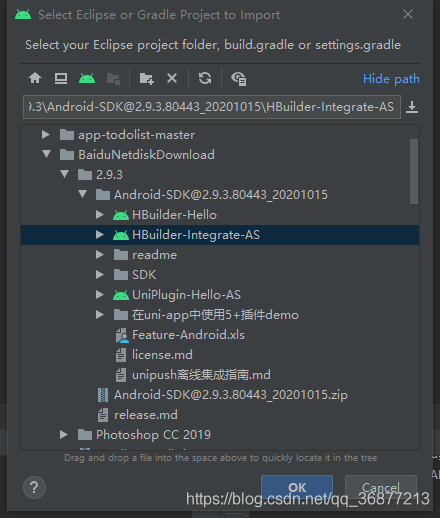Select the app-todolist-master row
The image size is (440, 518).
(x=220, y=135)
